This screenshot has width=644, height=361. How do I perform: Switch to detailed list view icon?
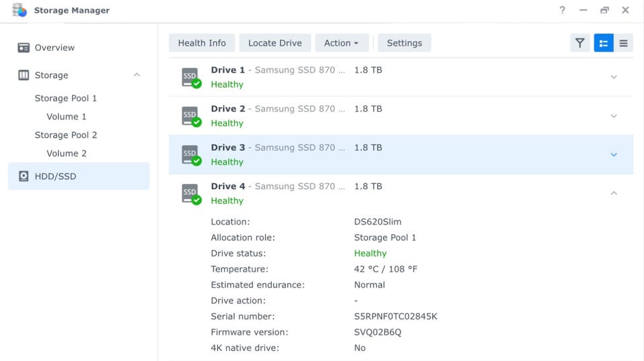[x=604, y=43]
